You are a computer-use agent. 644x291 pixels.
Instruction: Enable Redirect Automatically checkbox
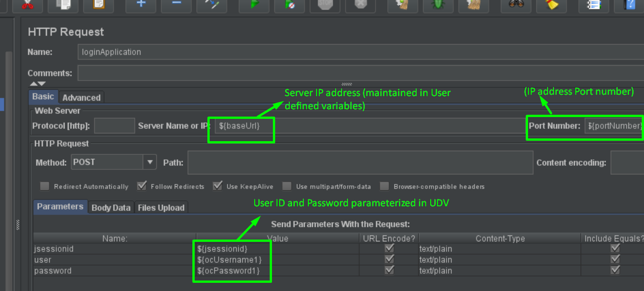(45, 186)
